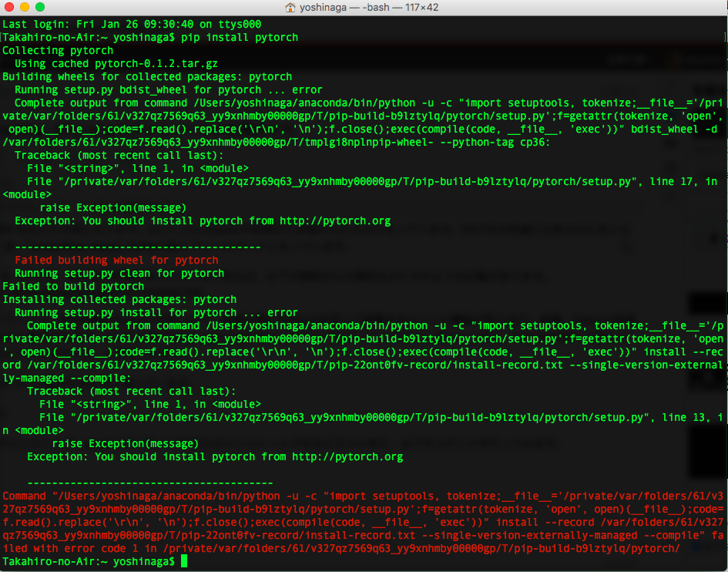Click the 'line 13, i' traceback text
Image resolution: width=728 pixels, height=572 pixels.
(x=693, y=418)
